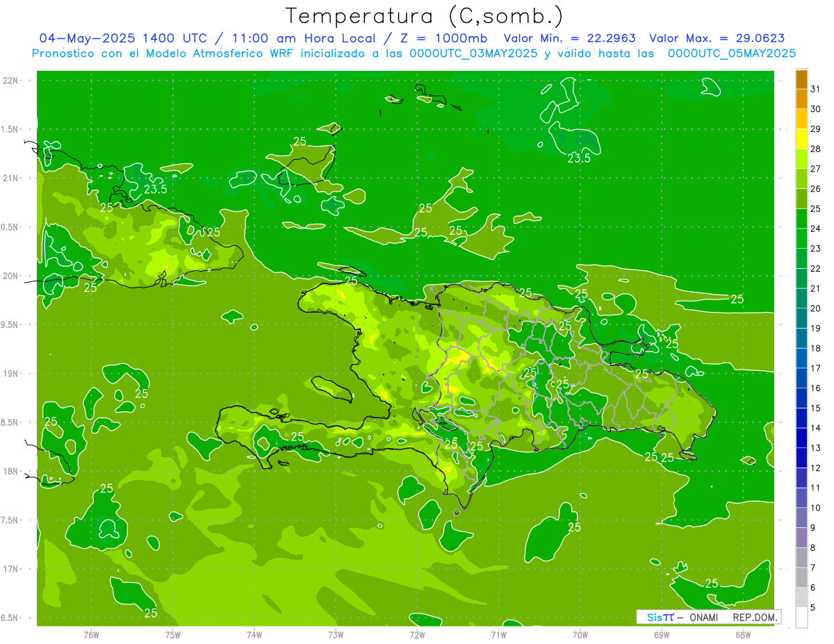
Task: Click 'Valor Max. = 29.0623' value
Action: [x=717, y=38]
